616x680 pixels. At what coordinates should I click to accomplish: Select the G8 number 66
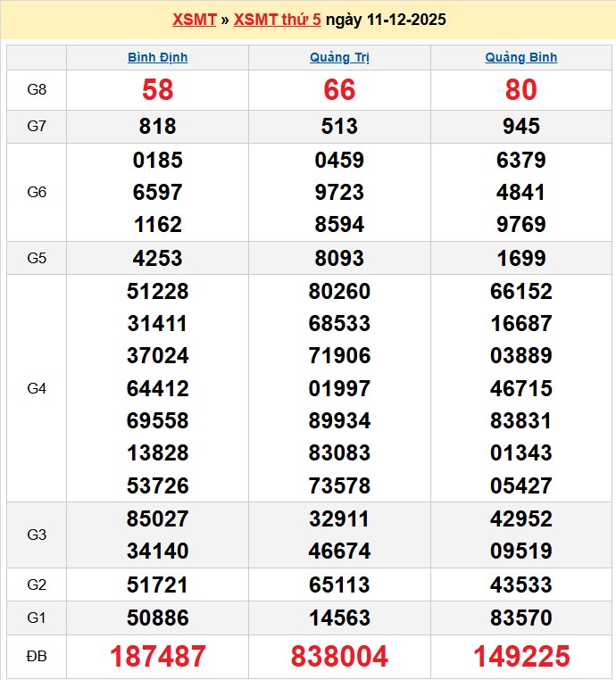[339, 89]
